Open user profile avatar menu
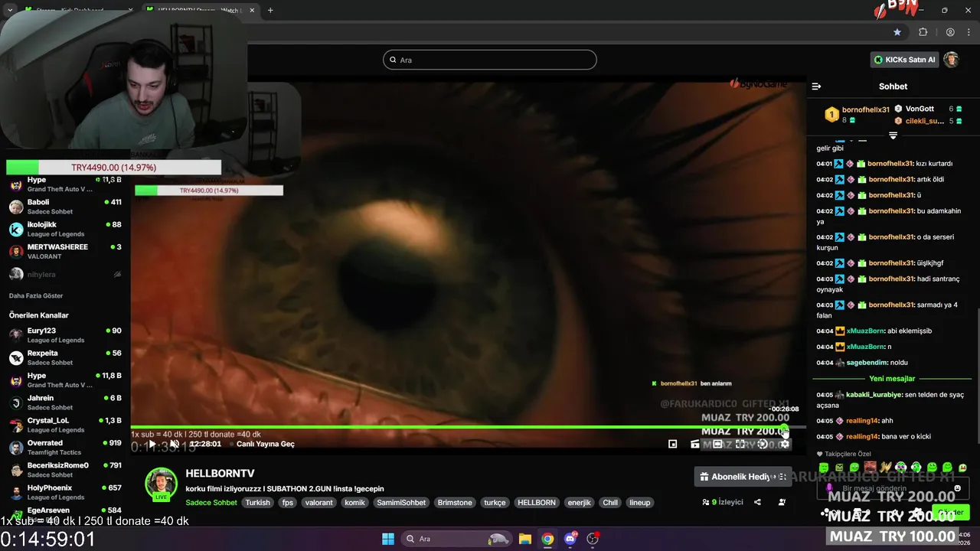 tap(952, 60)
